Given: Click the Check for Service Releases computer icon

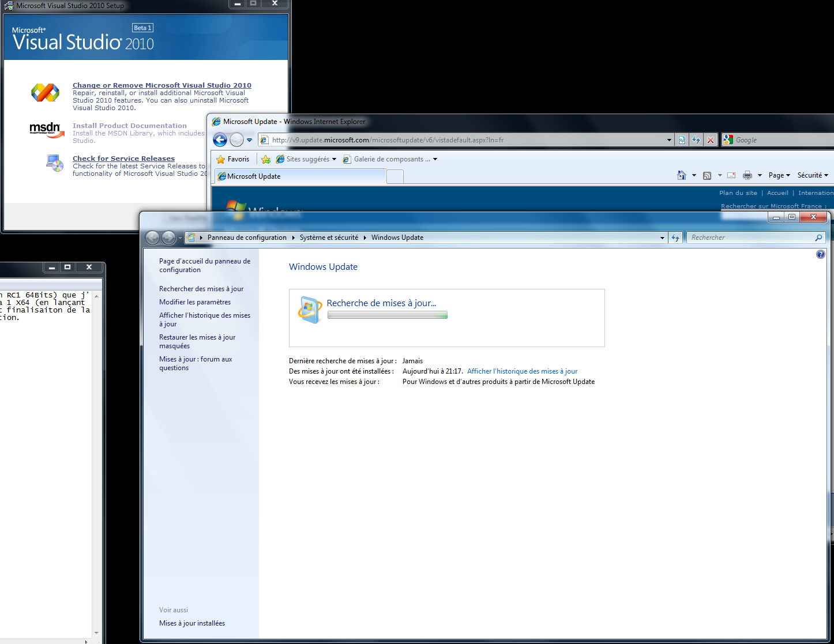Looking at the screenshot, I should [55, 163].
